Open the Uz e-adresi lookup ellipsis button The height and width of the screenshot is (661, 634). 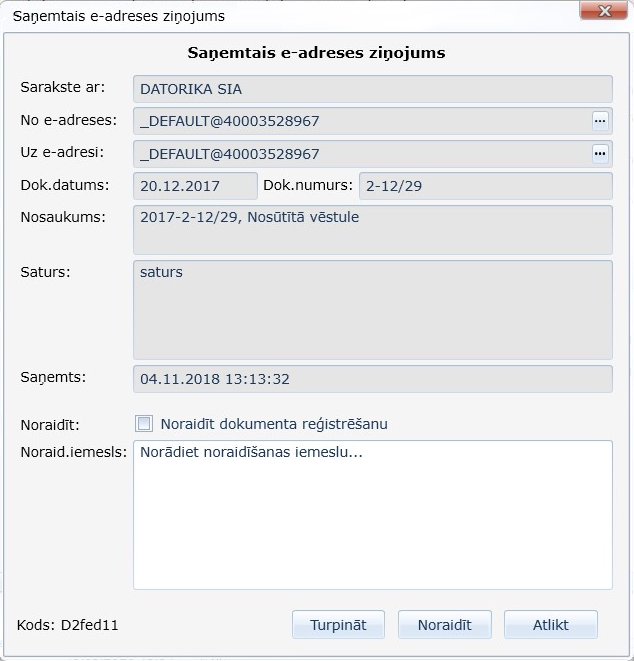tap(600, 154)
